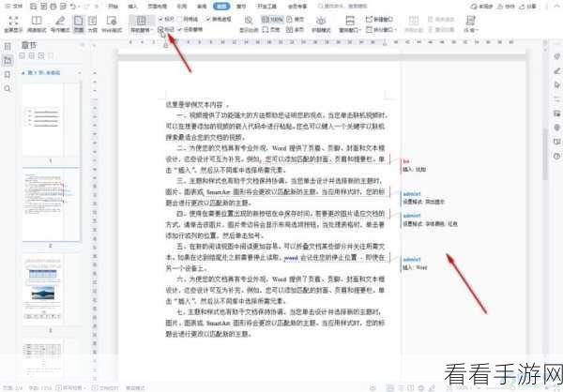
Task: Select Multiple Pages view in ribbon
Action: (x=295, y=30)
